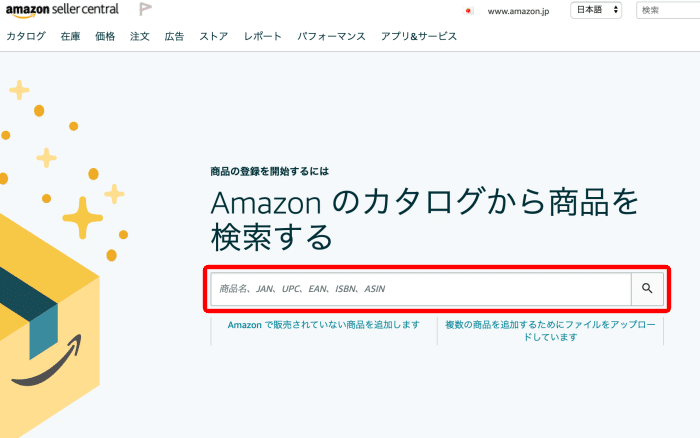
Task: Select the ストア menu item
Action: pos(214,36)
